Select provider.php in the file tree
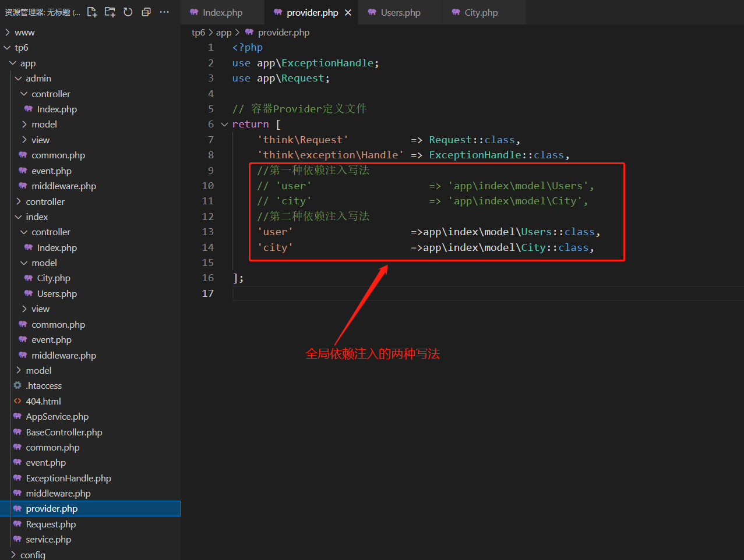Viewport: 744px width, 560px height. [x=90, y=509]
